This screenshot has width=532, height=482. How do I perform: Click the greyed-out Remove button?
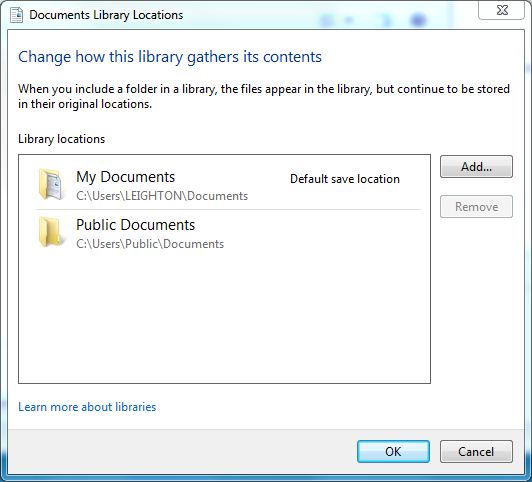click(x=476, y=207)
